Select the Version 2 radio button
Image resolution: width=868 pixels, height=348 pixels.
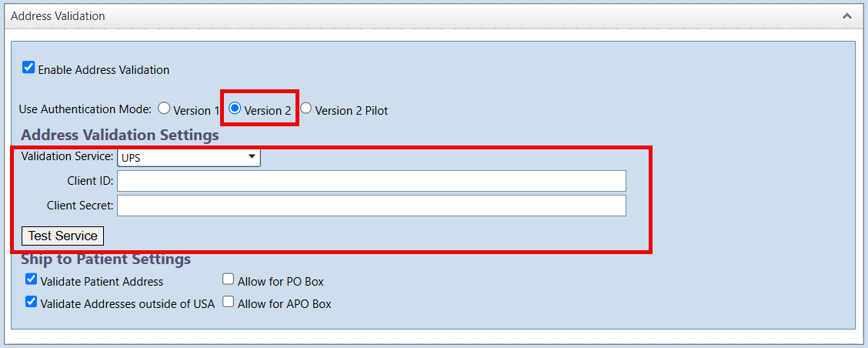[235, 108]
